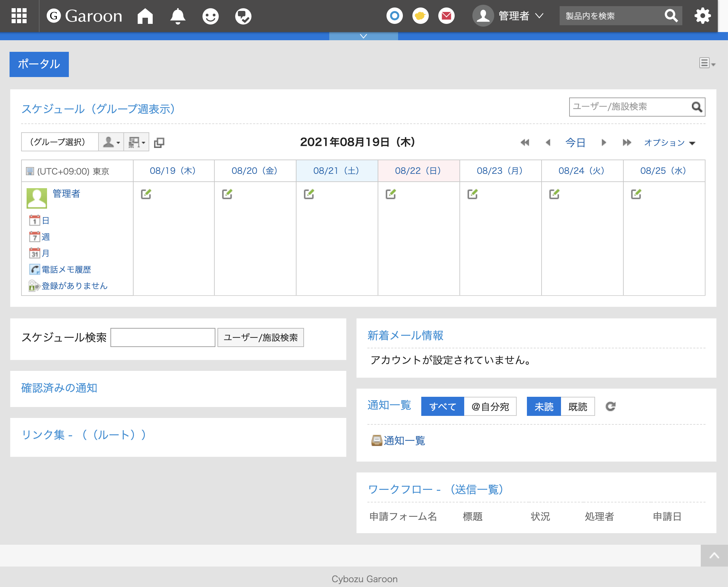The image size is (728, 587).
Task: Add an appointment on 08/25
Action: click(636, 194)
